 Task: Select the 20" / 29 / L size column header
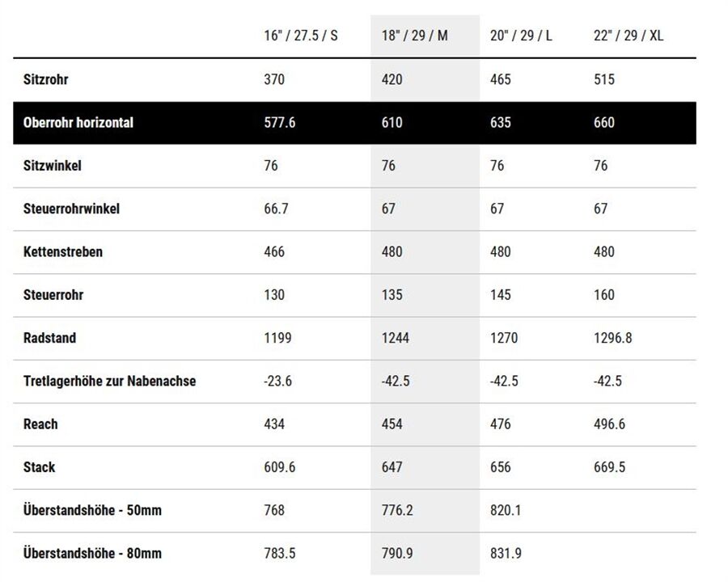point(521,36)
